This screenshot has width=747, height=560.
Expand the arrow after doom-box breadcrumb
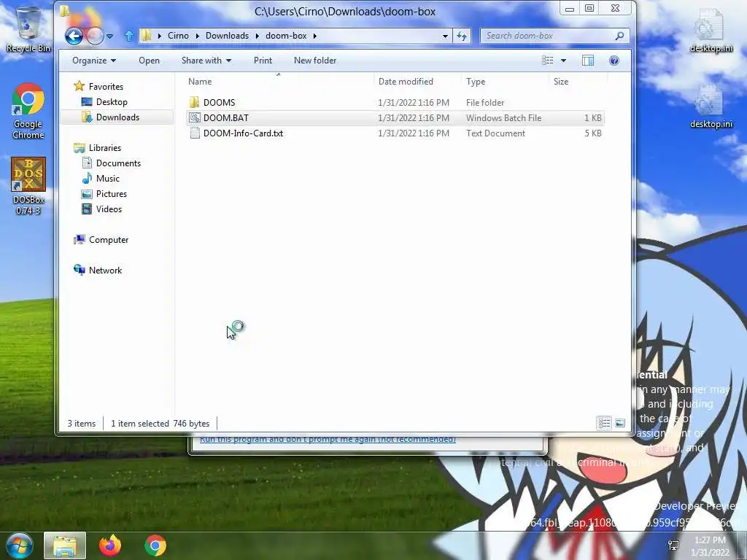315,36
